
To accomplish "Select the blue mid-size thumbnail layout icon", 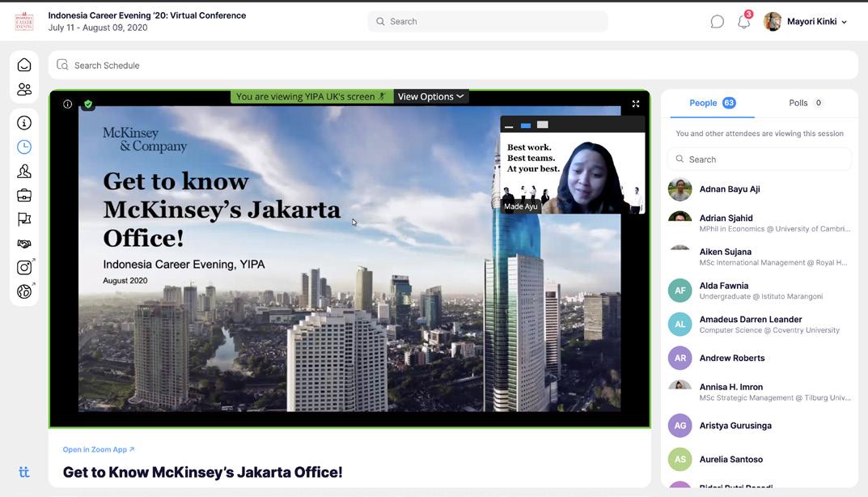I will 526,125.
